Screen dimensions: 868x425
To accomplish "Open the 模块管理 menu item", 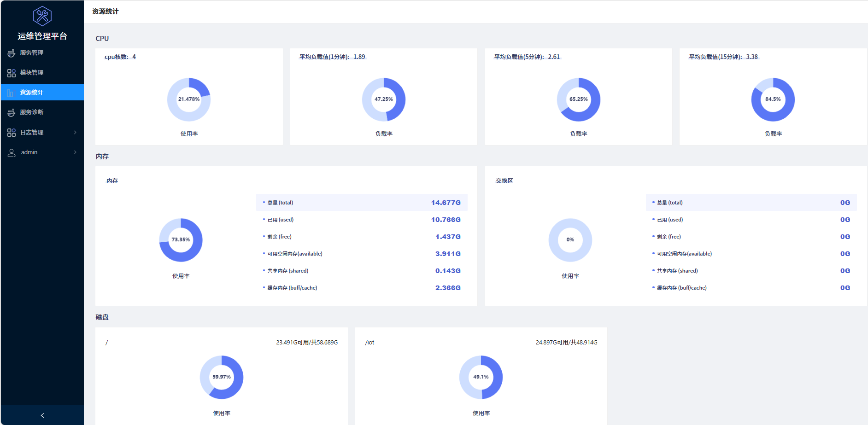I will coord(42,73).
